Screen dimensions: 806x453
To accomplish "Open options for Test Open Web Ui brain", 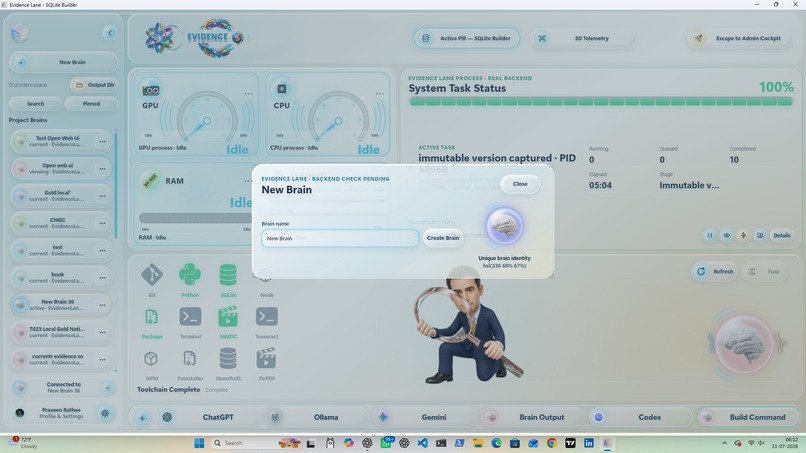I will coord(102,141).
